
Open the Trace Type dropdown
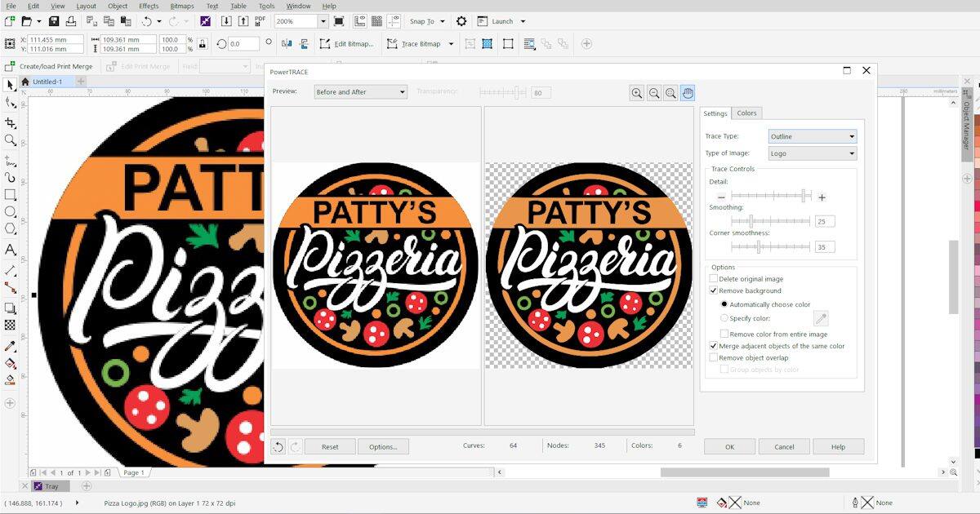tap(852, 136)
